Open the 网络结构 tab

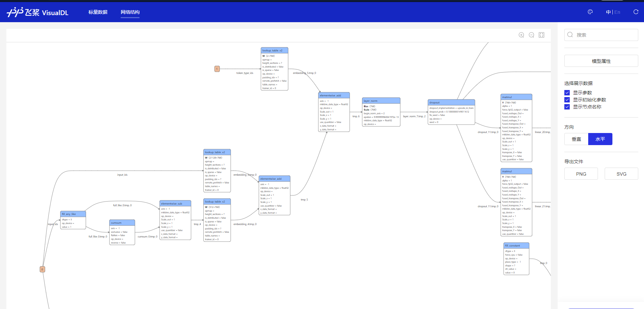[130, 12]
